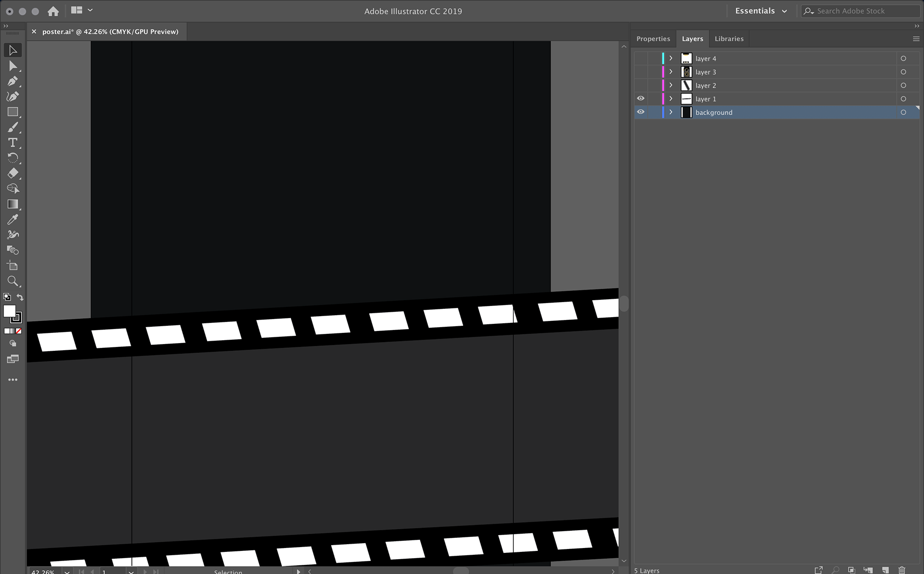Switch to the Properties tab
The height and width of the screenshot is (574, 924).
(x=653, y=39)
